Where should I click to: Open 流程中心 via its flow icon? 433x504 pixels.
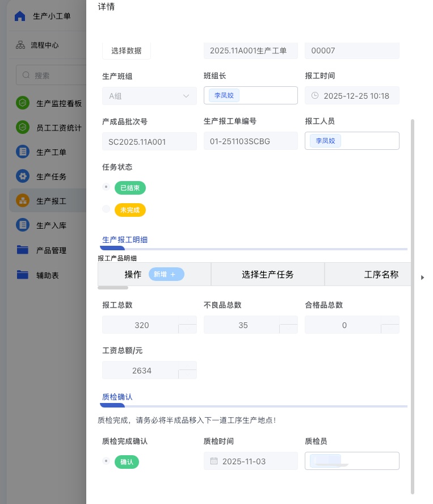click(x=20, y=45)
